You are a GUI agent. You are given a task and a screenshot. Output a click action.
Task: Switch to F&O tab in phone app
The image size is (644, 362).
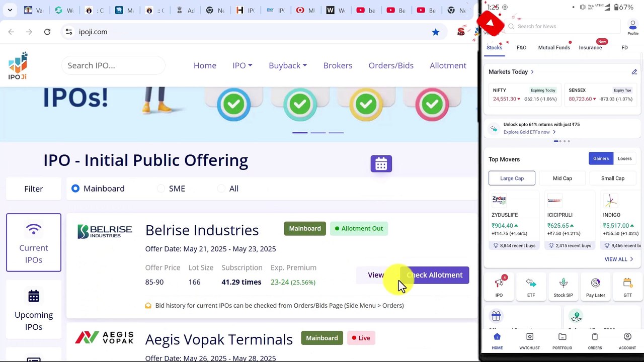pos(521,48)
